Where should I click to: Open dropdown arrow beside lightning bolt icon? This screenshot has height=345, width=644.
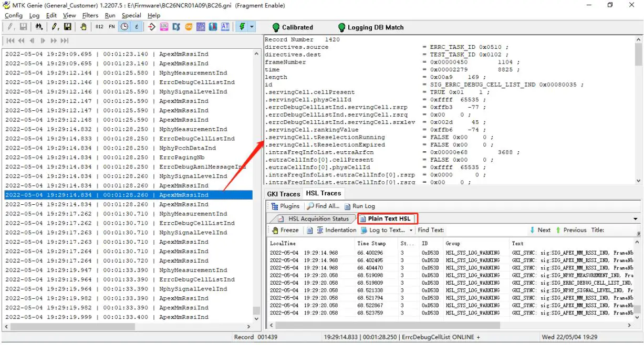tap(252, 27)
